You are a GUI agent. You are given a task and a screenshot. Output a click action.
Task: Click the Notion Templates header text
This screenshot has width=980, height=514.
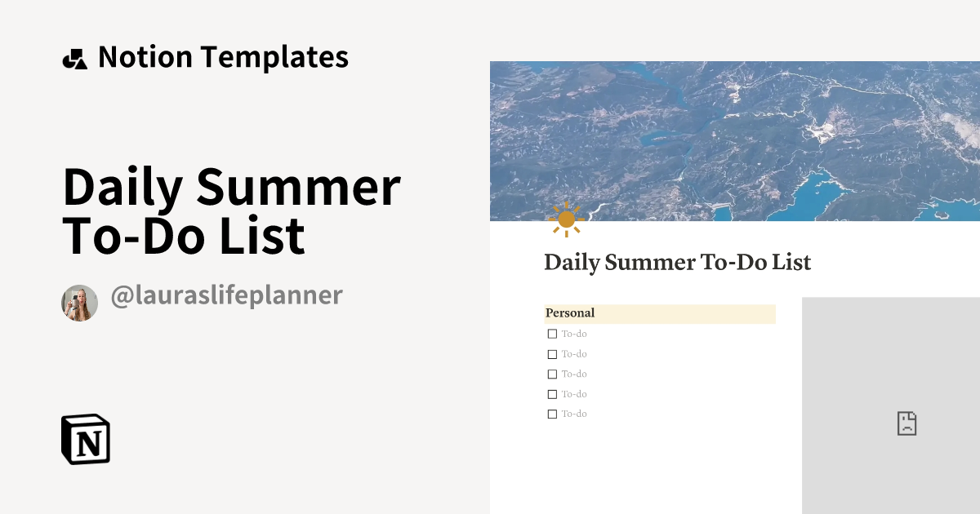click(223, 57)
